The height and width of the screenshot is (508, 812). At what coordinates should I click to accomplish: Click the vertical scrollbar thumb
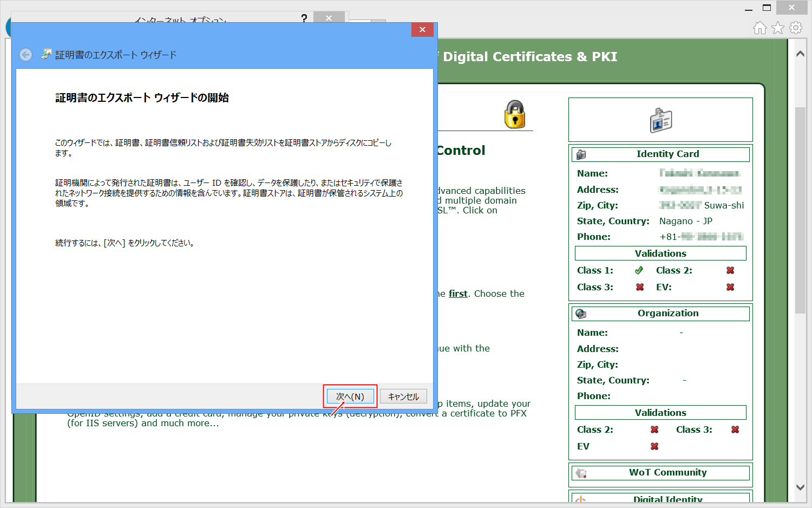coord(800,210)
